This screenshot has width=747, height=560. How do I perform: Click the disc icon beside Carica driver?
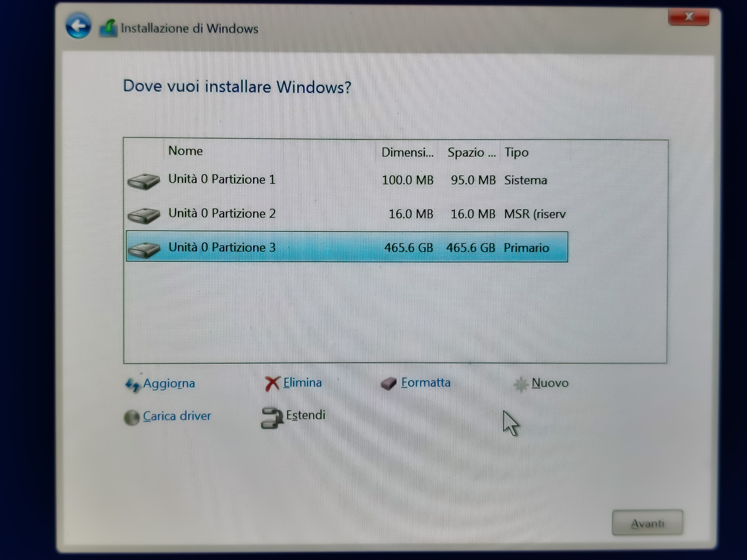coord(132,418)
